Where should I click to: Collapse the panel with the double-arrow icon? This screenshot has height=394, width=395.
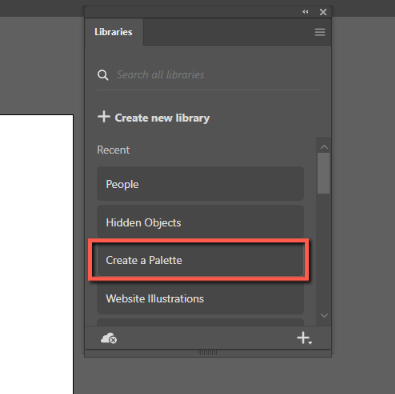(x=305, y=12)
